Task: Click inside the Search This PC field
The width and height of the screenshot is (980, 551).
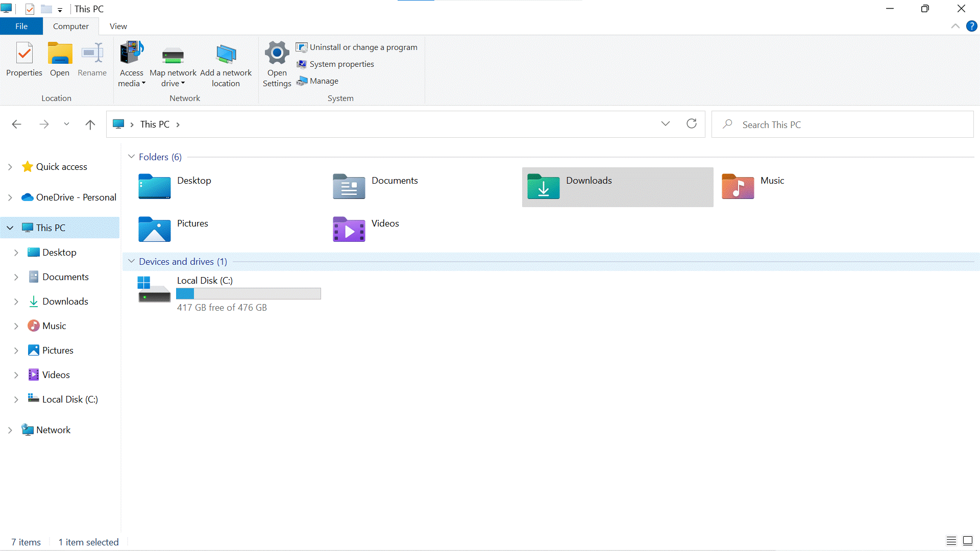Action: (817, 124)
